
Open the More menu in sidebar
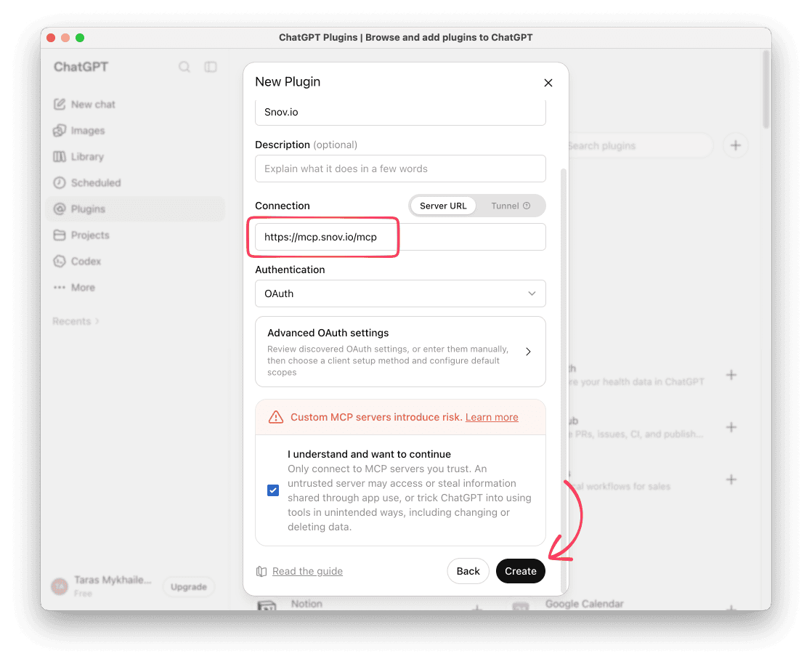click(x=75, y=288)
